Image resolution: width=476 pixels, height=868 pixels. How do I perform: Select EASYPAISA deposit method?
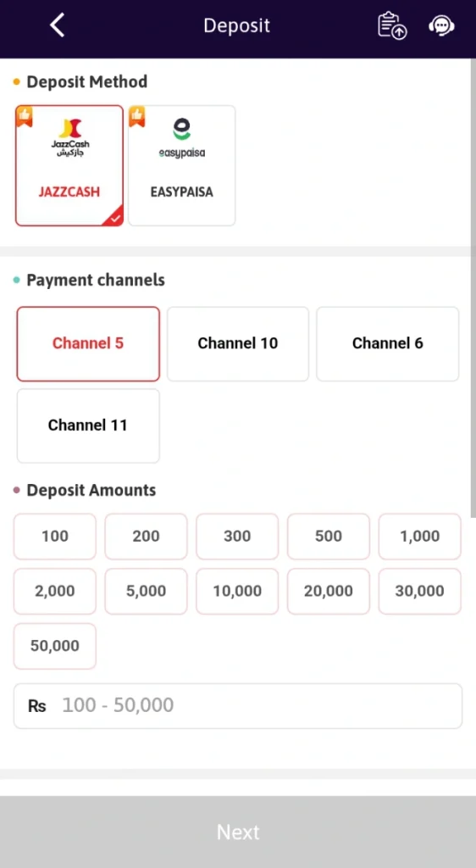click(x=182, y=165)
